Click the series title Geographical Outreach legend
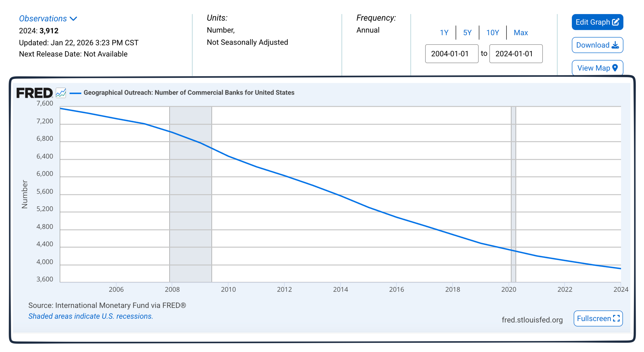The width and height of the screenshot is (644, 352). click(x=189, y=93)
